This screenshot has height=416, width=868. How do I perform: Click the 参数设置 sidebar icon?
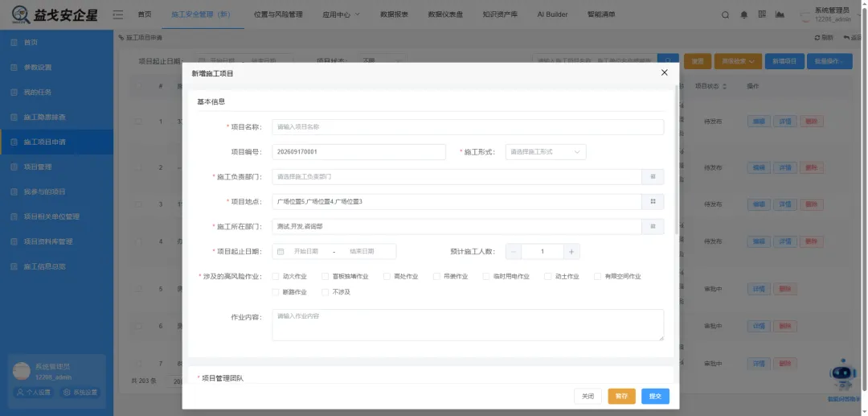tap(14, 67)
